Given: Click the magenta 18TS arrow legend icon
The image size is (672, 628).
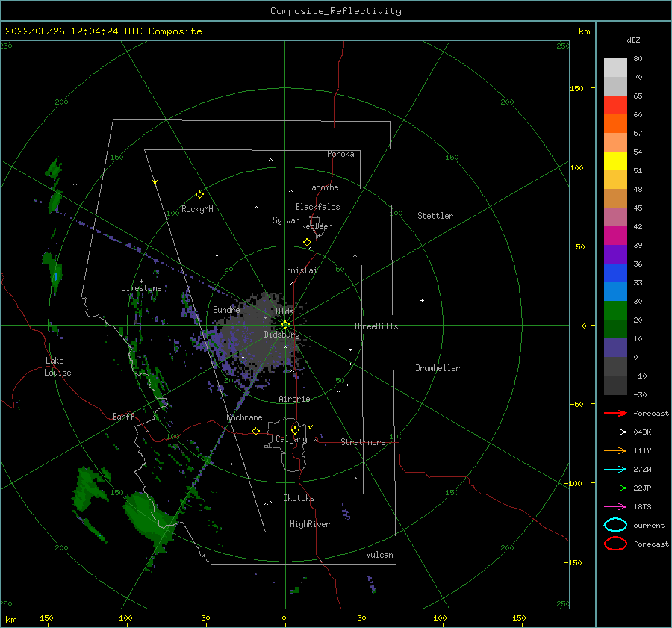Looking at the screenshot, I should (x=615, y=507).
